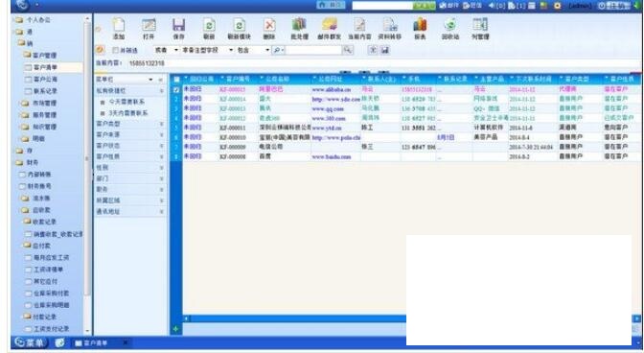Click the 菜单 (Menu) start button
The image size is (644, 353).
pyautogui.click(x=31, y=341)
